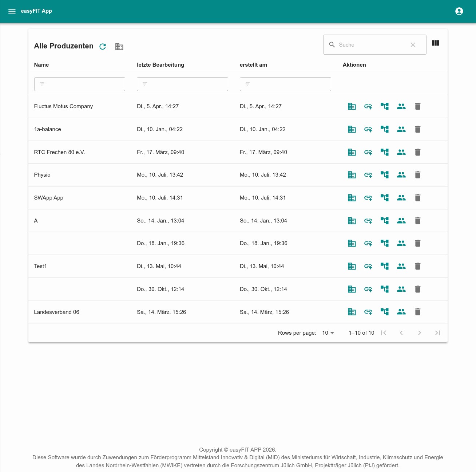Open the hamburger navigation menu
Viewport: 476px width, 472px height.
coord(12,11)
